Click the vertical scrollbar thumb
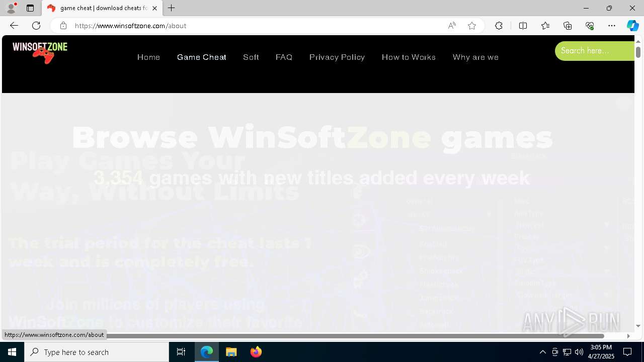This screenshot has width=644, height=362. [x=638, y=52]
